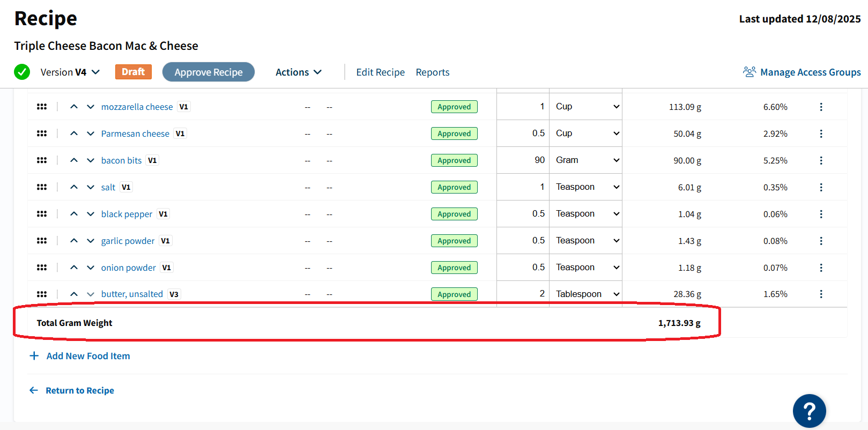
Task: Move Parmesan cheese up in the list
Action: [x=74, y=134]
